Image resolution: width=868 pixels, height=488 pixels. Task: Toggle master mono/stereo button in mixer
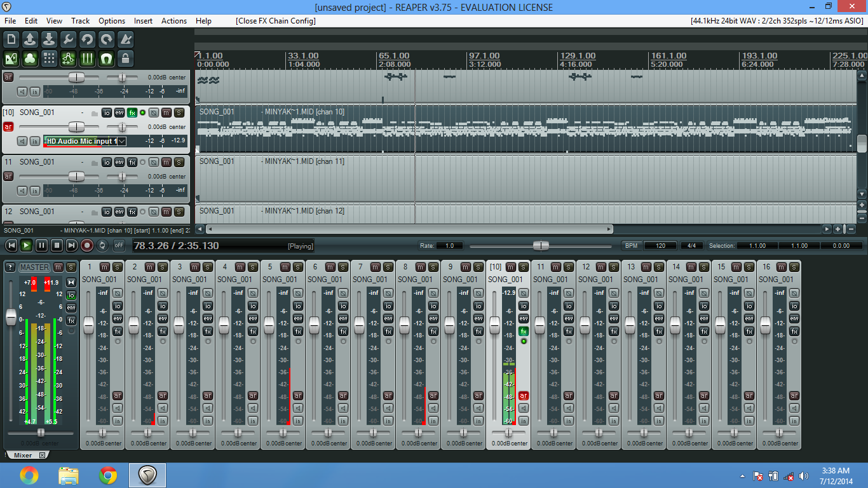tap(71, 281)
